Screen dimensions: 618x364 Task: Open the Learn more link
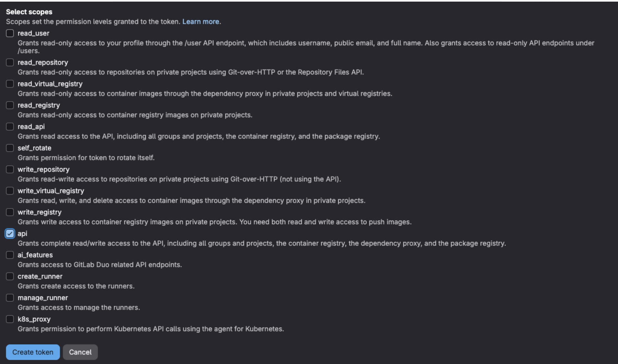pos(201,22)
